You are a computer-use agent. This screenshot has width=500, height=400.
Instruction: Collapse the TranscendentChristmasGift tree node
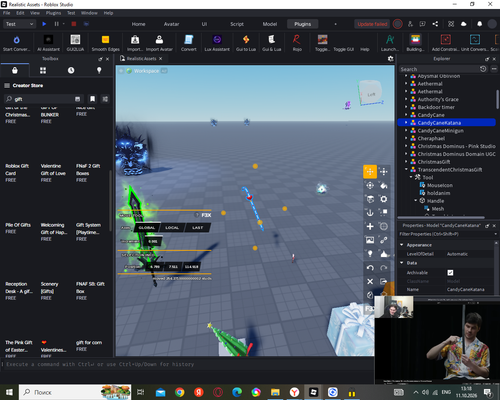tap(406, 170)
